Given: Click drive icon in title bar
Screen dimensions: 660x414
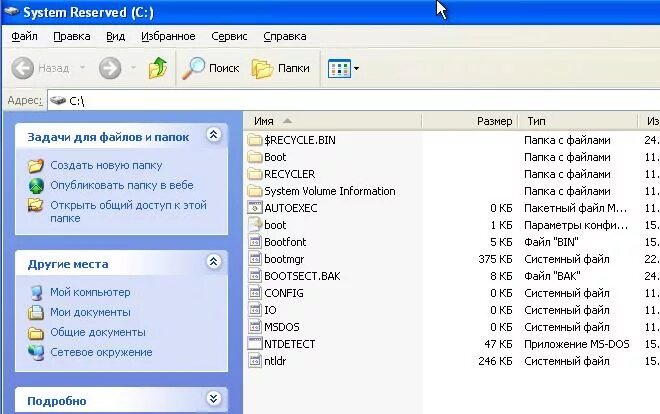Looking at the screenshot, I should coord(11,12).
